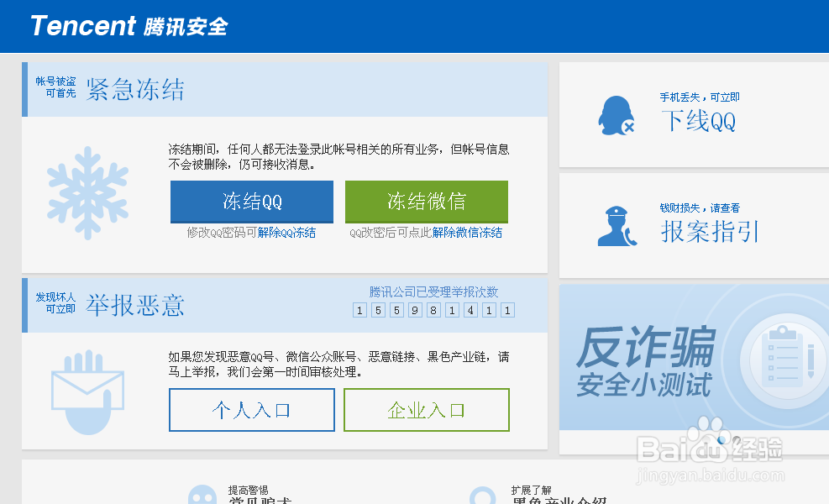The width and height of the screenshot is (829, 504).
Task: Click the 手机丢失，可立即 text
Action: 700,97
